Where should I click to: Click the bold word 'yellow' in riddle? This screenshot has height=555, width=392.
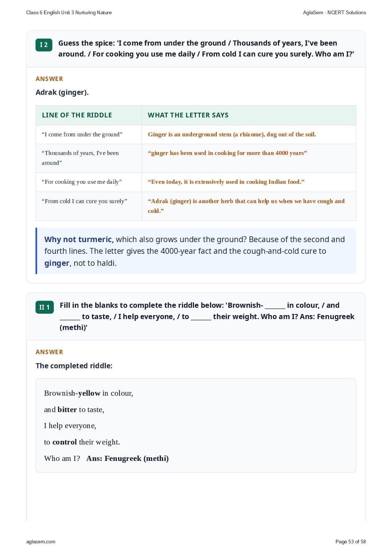pos(89,393)
